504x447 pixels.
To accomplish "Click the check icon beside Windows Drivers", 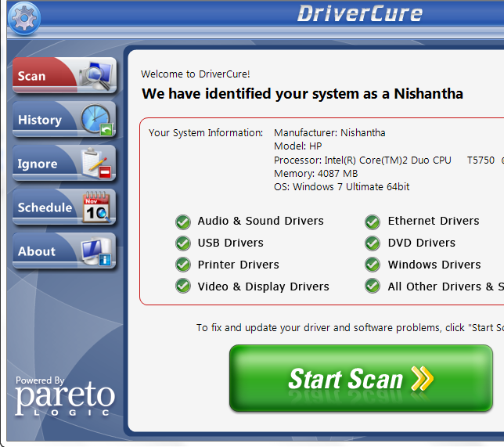I will (x=373, y=265).
